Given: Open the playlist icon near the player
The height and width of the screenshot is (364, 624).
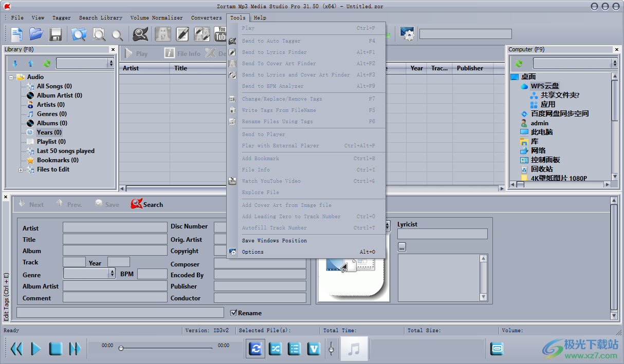Looking at the screenshot, I should [x=294, y=349].
